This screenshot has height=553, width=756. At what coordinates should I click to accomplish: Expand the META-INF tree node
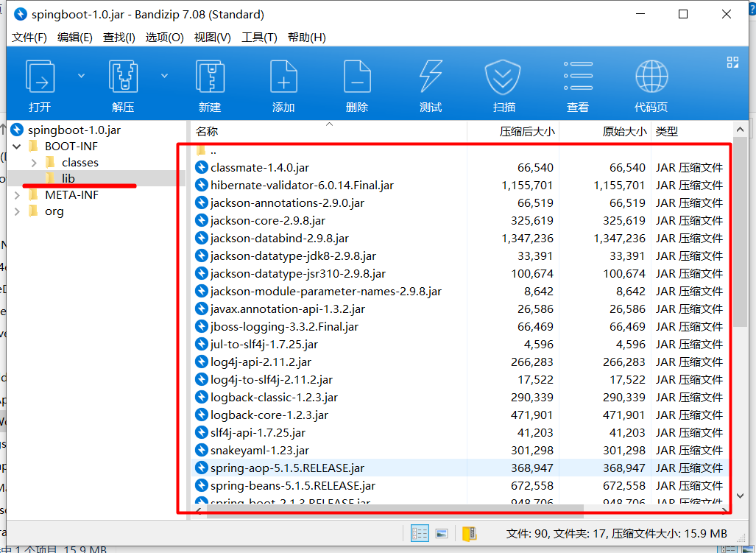pos(17,195)
